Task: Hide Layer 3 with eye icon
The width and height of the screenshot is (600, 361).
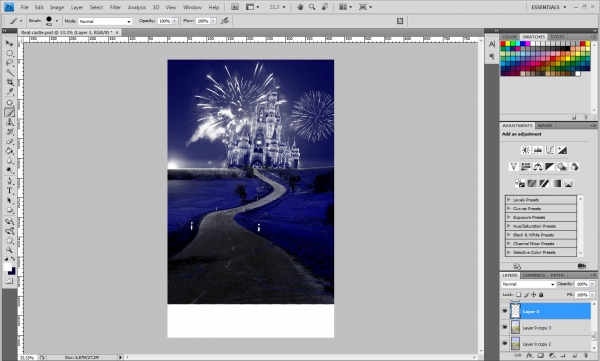Action: (x=505, y=311)
